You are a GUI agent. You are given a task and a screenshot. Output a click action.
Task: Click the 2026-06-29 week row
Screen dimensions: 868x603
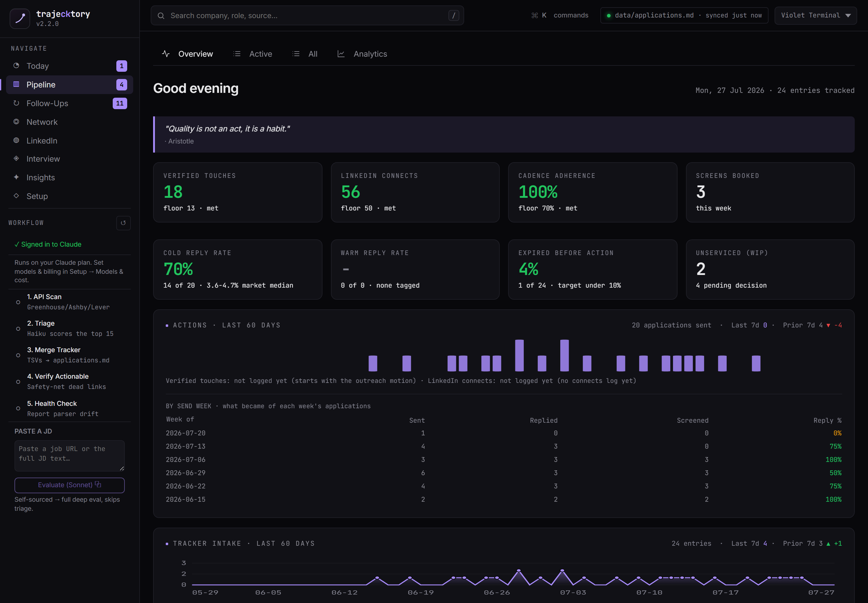coord(504,473)
